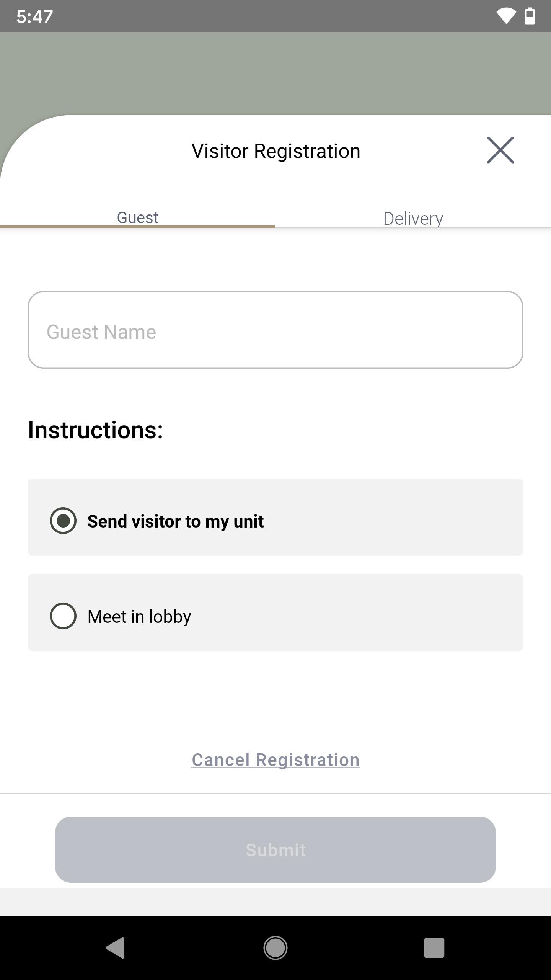Tap the Visitor Registration title
This screenshot has width=551, height=980.
pyautogui.click(x=276, y=151)
